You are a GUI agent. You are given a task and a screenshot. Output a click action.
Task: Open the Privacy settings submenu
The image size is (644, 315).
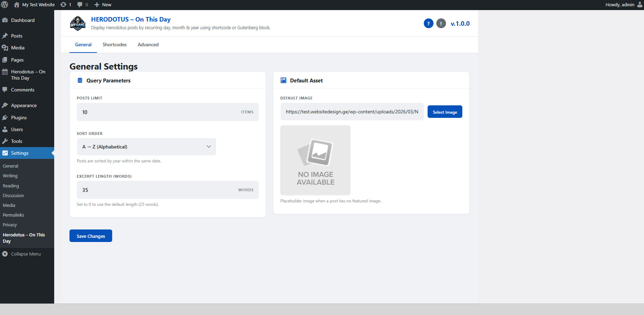click(10, 225)
